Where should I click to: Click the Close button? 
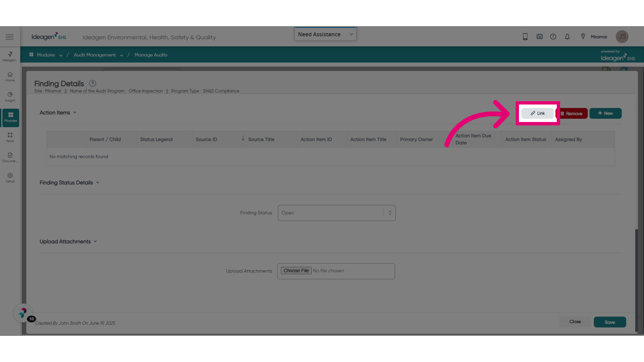(x=575, y=322)
